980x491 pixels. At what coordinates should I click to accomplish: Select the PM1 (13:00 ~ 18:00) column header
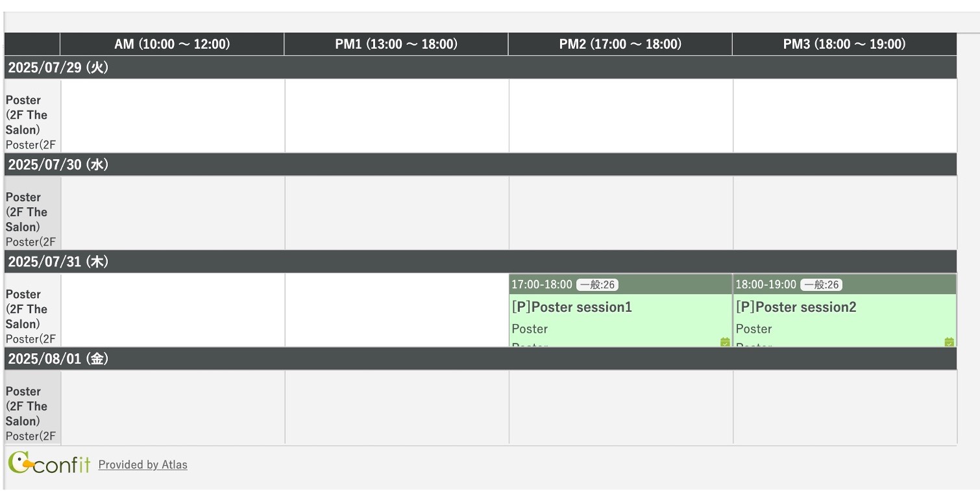click(396, 44)
